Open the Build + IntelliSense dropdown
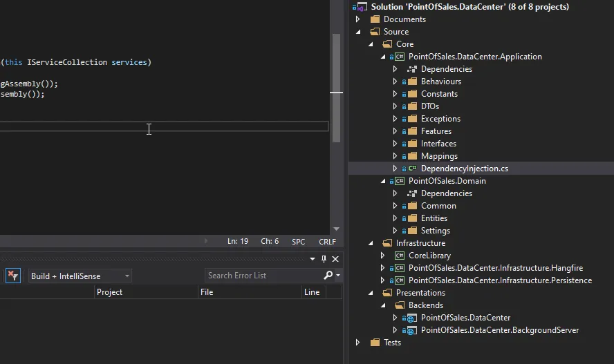Screen dimensions: 614x364 [80, 276]
